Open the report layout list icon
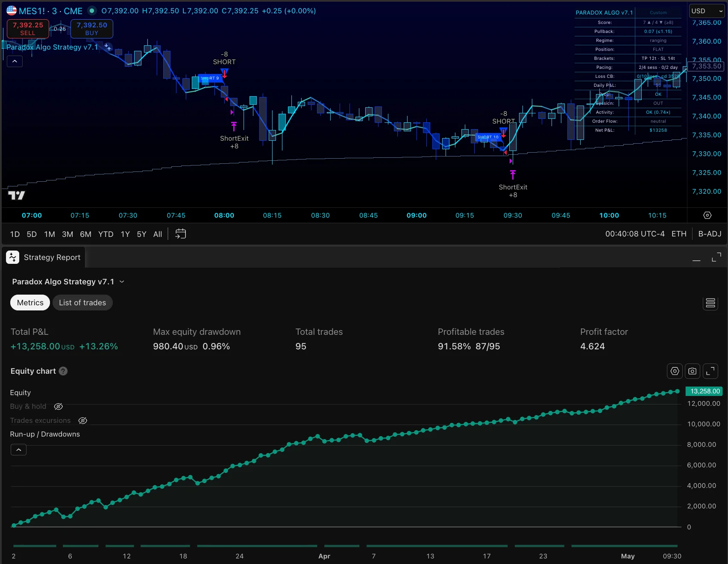Screen dimensions: 728x564 point(710,303)
